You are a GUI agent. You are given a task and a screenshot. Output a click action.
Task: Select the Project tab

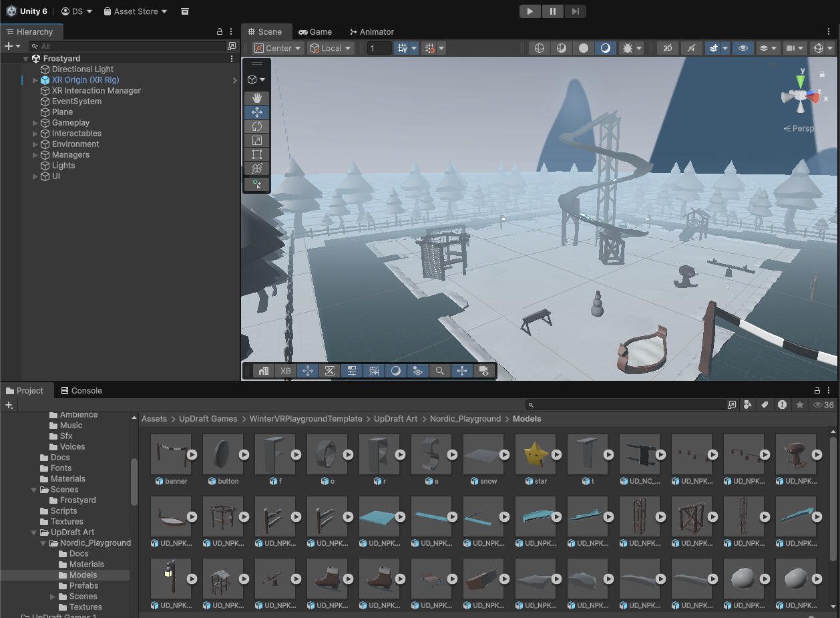pyautogui.click(x=25, y=391)
